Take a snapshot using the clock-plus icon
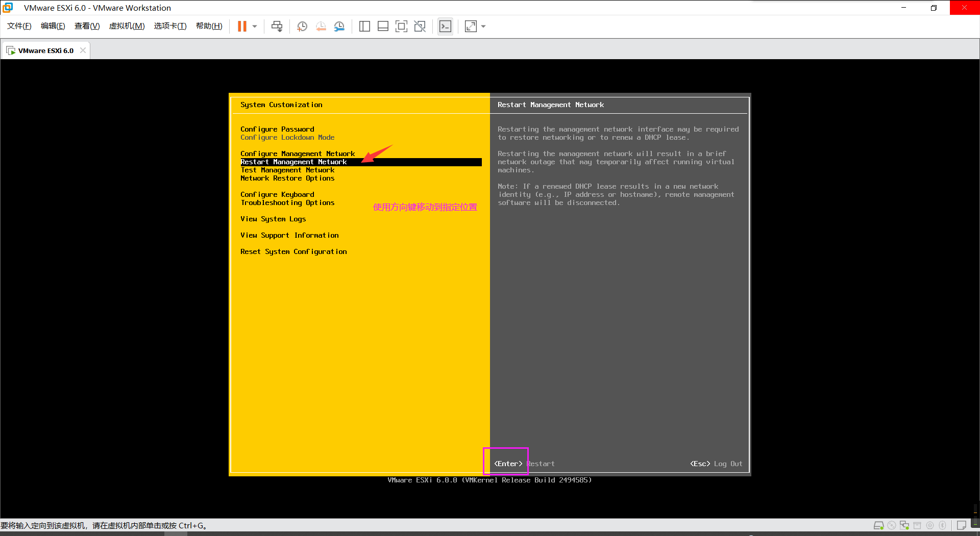 point(302,27)
